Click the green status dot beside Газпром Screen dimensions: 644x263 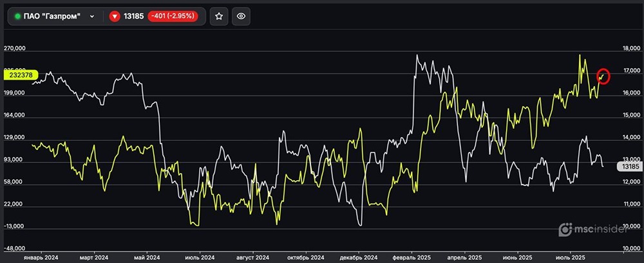pos(18,17)
